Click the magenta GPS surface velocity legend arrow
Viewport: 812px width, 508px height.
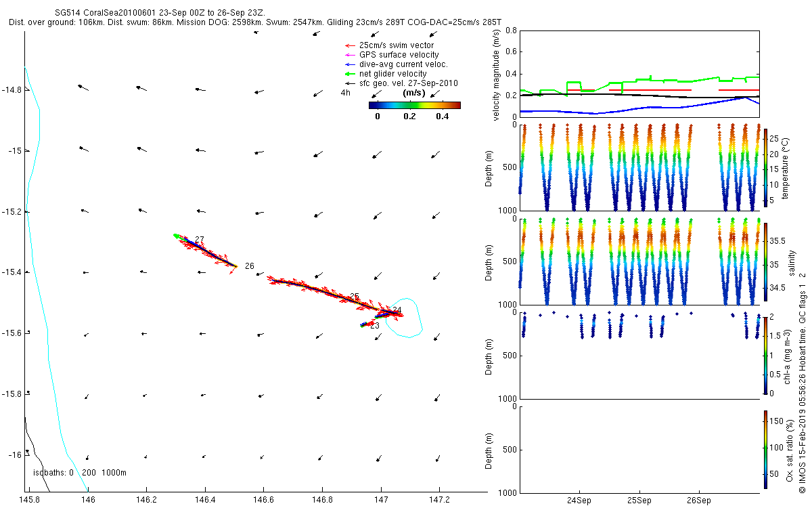tap(349, 55)
